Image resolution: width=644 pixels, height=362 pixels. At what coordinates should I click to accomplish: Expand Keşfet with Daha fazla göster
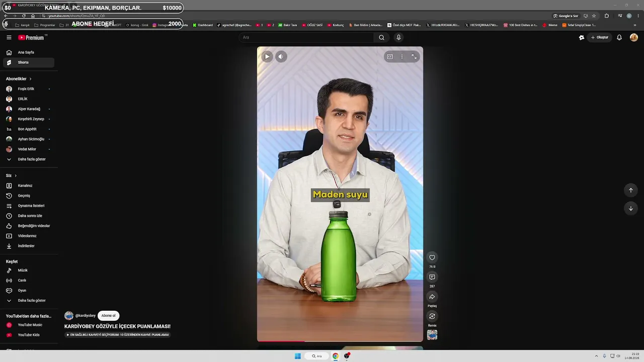[29, 301]
